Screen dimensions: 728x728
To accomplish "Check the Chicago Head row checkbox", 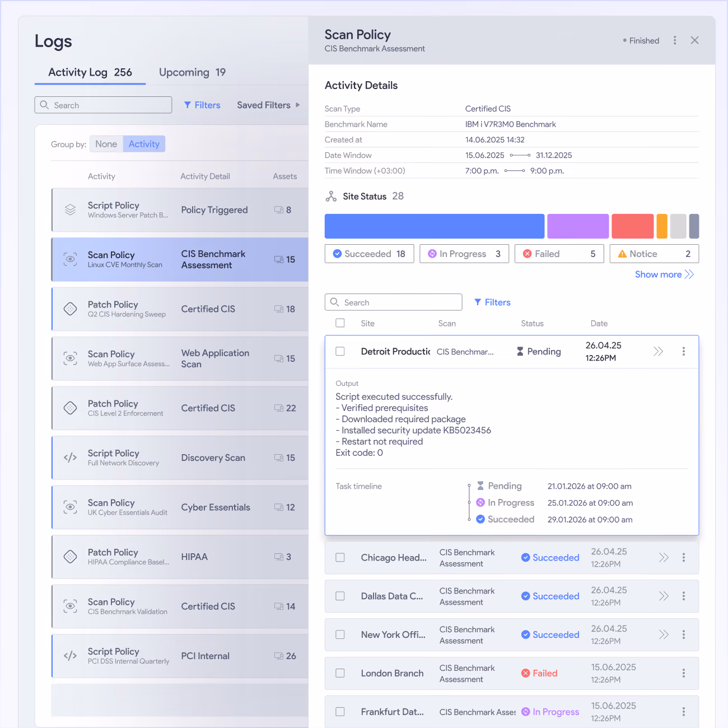I will pyautogui.click(x=340, y=558).
